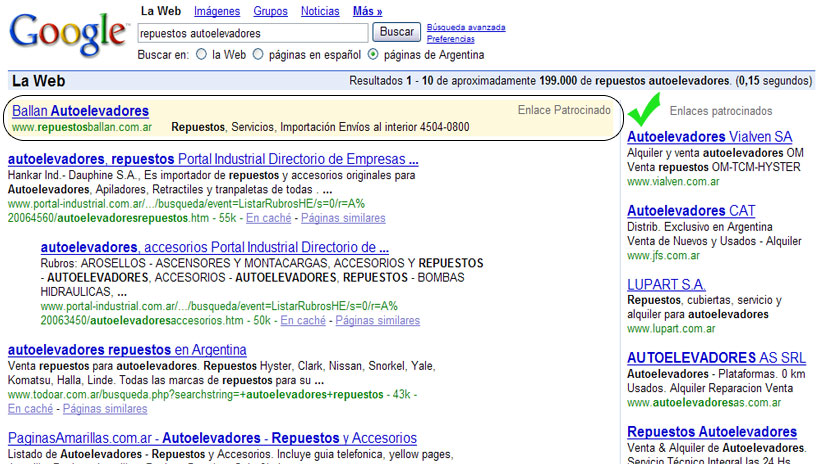Open 'En caché' for todoar.com.ar result
The height and width of the screenshot is (464, 822).
(30, 409)
